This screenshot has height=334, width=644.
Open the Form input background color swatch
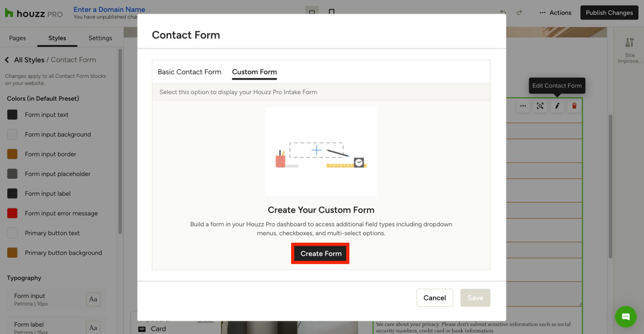tap(12, 134)
